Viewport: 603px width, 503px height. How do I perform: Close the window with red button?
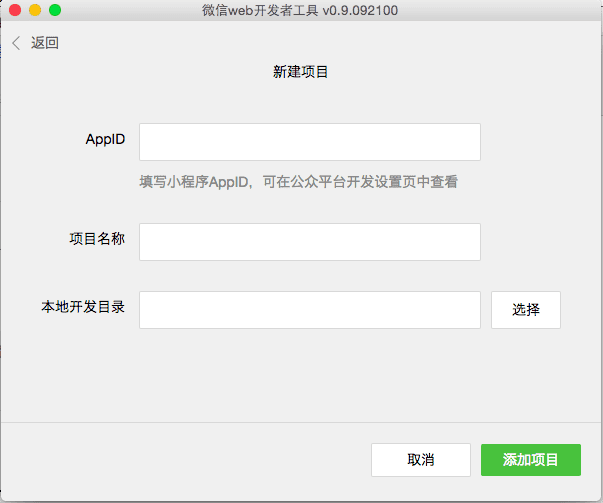tap(15, 10)
